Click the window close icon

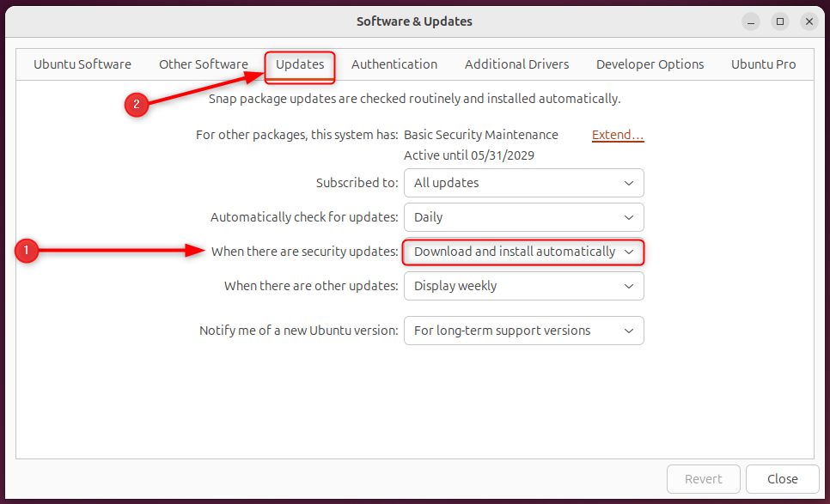click(809, 21)
